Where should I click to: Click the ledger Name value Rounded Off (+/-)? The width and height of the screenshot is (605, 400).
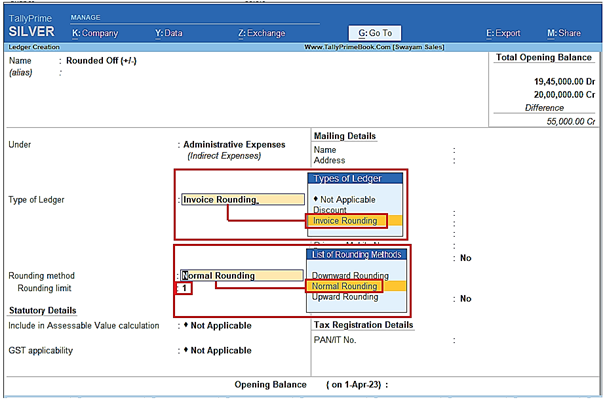pyautogui.click(x=101, y=61)
